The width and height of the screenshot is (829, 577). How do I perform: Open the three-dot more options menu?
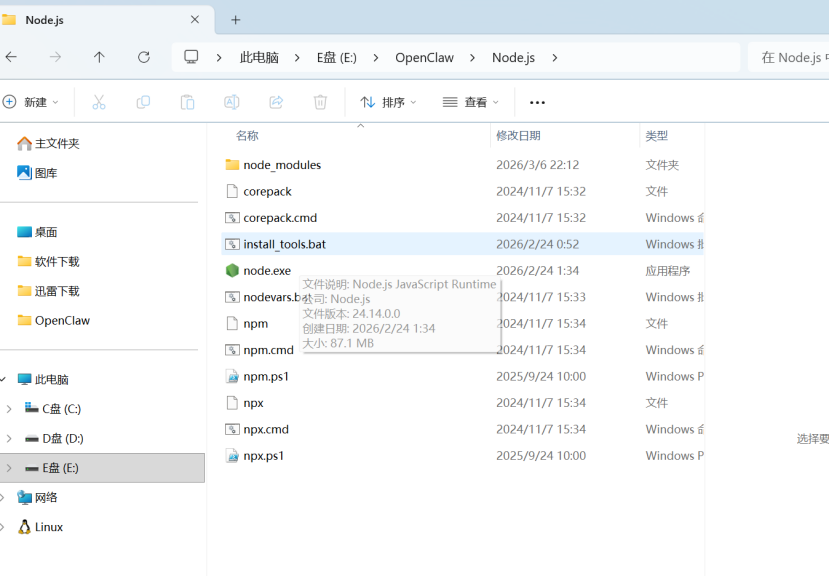(x=537, y=103)
